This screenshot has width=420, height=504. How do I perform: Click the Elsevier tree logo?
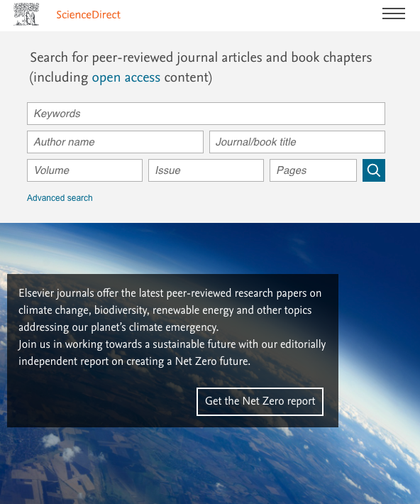click(26, 14)
